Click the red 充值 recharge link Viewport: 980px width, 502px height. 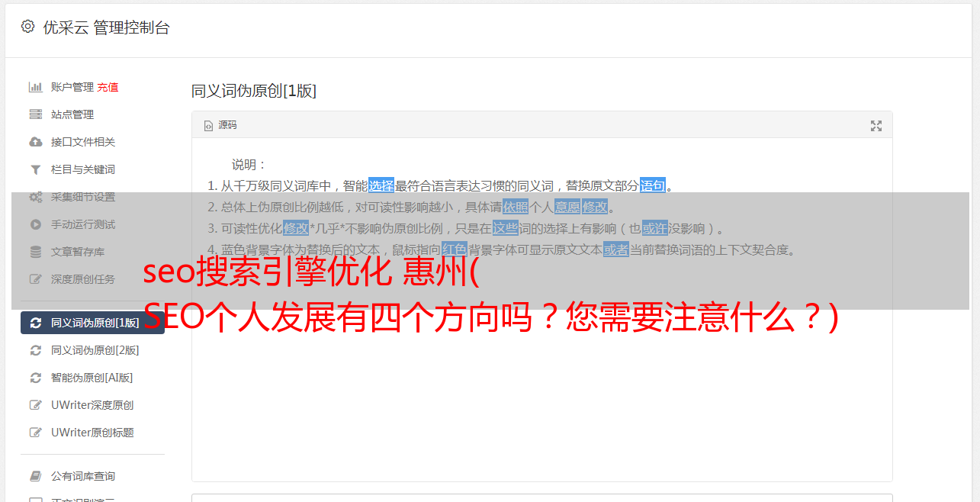pos(108,87)
